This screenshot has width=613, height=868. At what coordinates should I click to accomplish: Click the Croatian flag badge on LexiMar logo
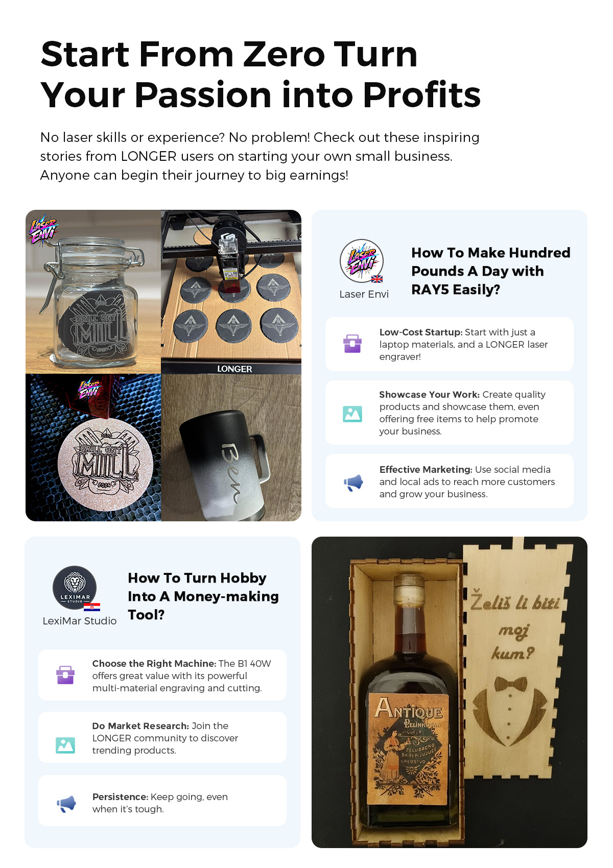click(x=92, y=607)
